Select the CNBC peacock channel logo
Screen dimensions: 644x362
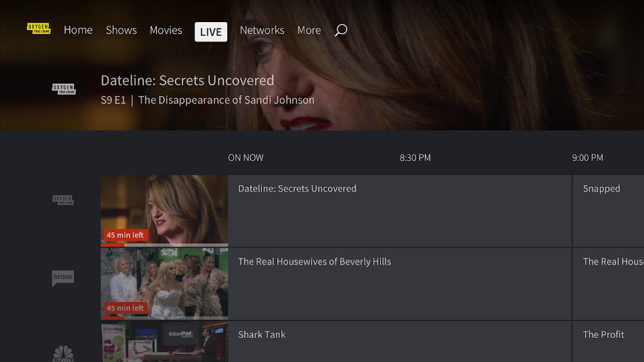point(63,353)
